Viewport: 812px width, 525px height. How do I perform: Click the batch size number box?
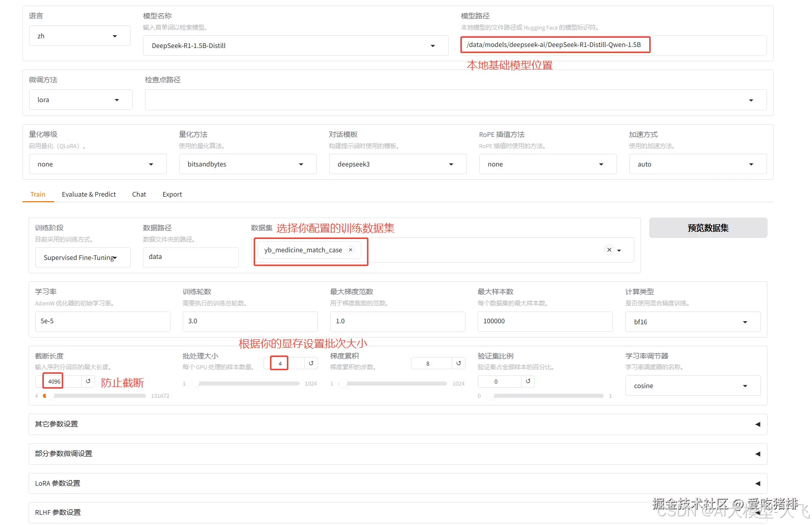click(284, 363)
